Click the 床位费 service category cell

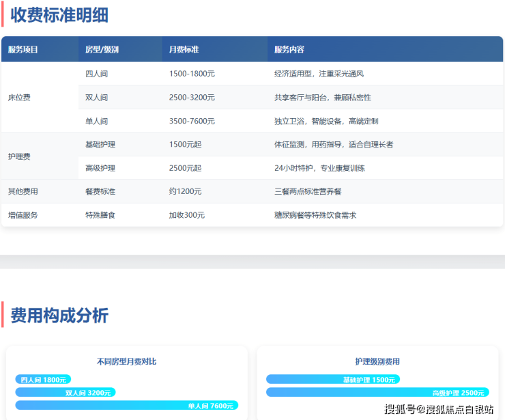click(19, 98)
